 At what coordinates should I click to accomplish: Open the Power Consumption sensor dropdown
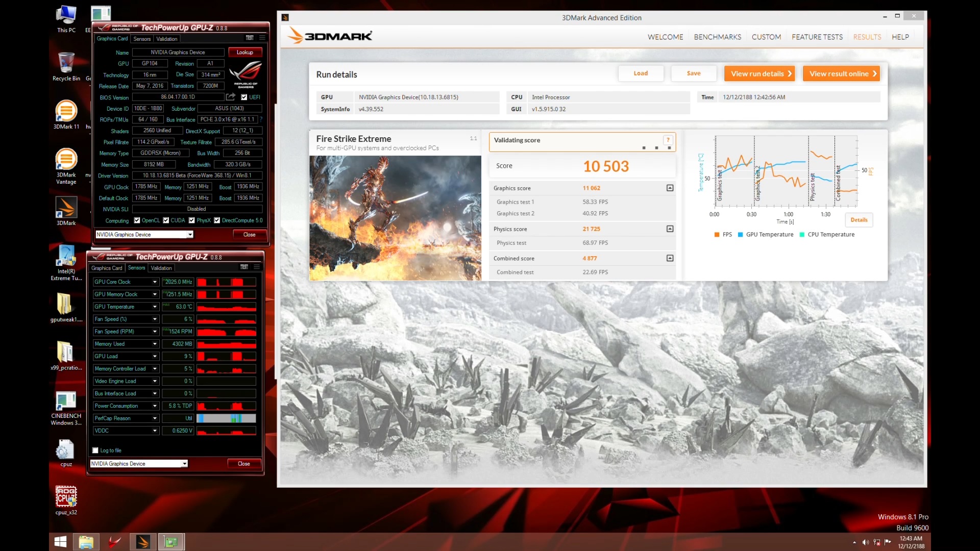tap(155, 406)
